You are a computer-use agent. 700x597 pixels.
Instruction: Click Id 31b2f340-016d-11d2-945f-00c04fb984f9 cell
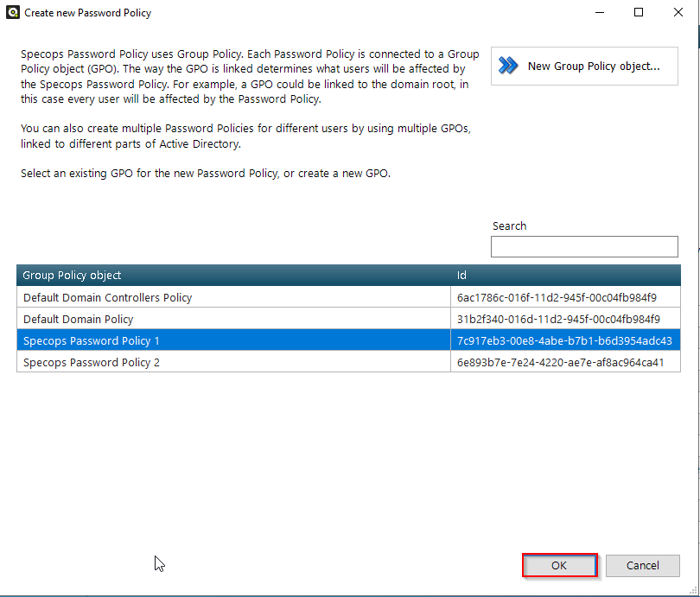tap(566, 319)
